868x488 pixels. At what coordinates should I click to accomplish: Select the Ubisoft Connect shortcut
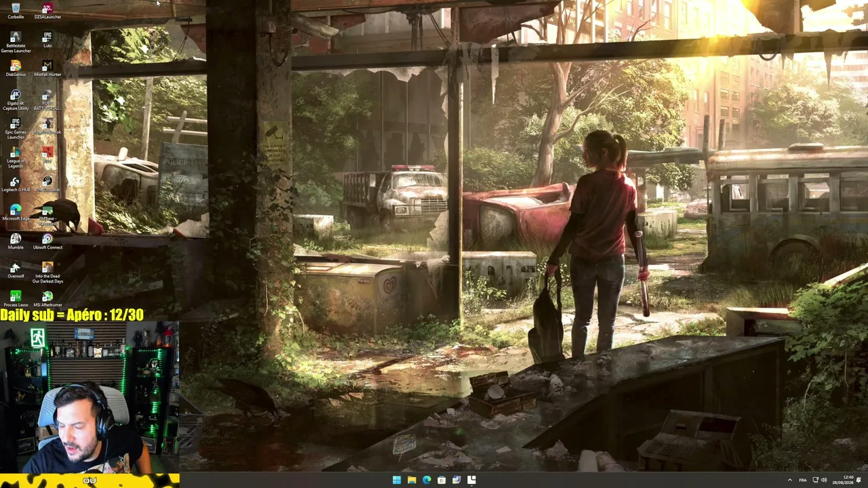[47, 242]
